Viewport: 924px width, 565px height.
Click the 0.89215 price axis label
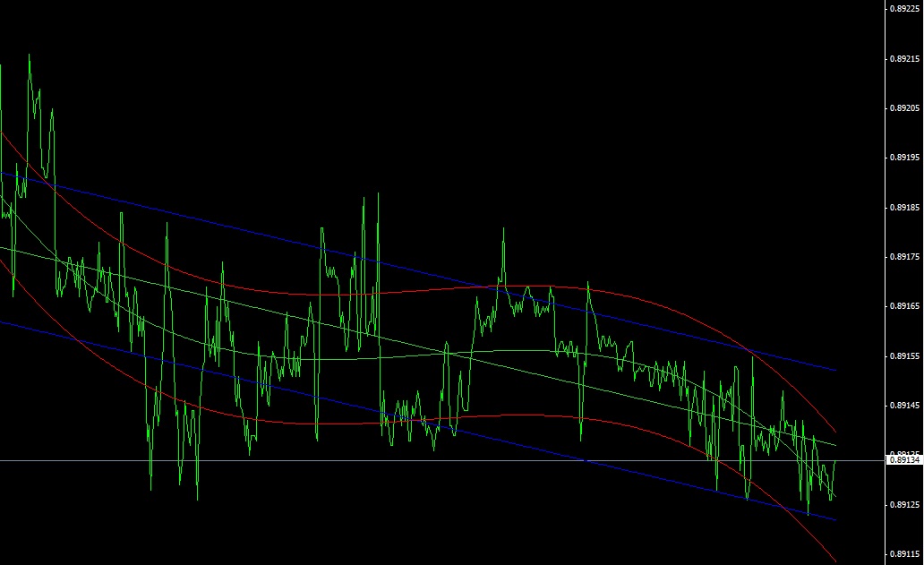904,59
